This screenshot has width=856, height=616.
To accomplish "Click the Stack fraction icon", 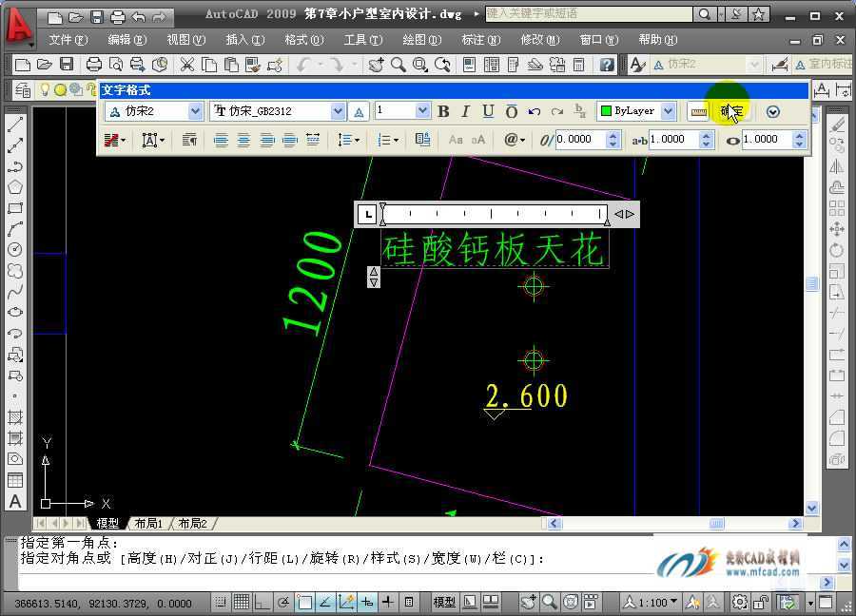I will pyautogui.click(x=580, y=111).
